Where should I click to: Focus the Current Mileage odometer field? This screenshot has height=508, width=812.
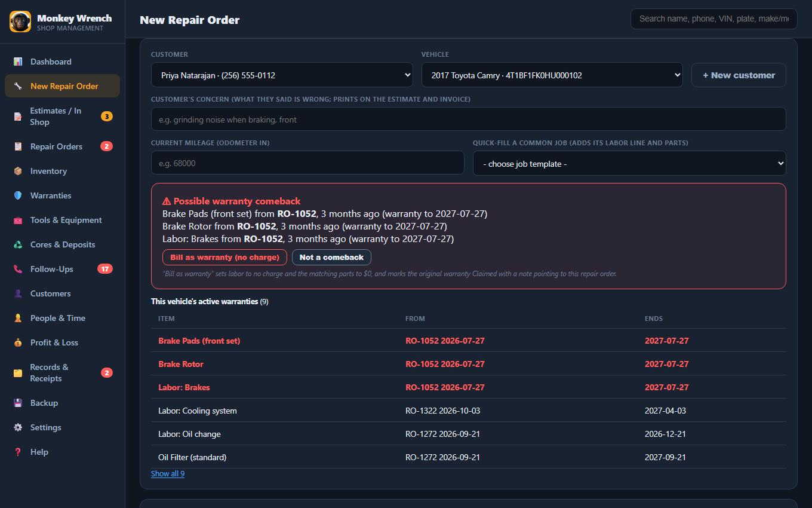point(307,163)
